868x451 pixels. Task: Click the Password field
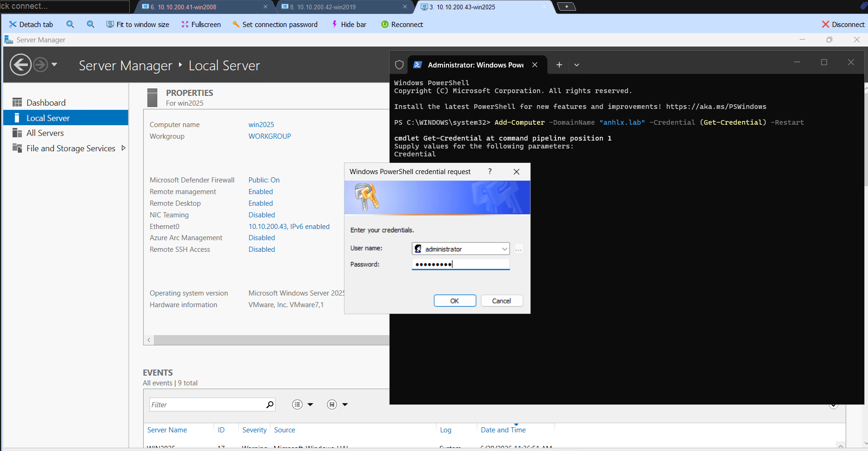[x=461, y=264]
